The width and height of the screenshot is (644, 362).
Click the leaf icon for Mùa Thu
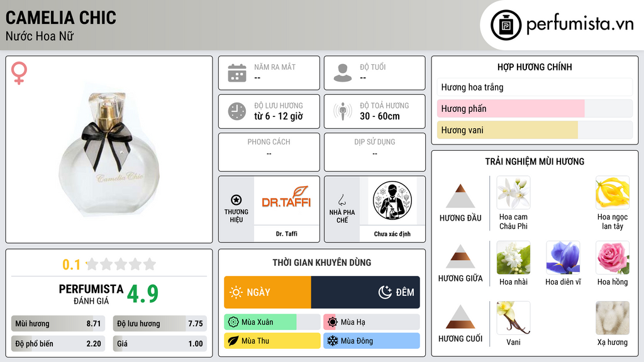tap(233, 341)
